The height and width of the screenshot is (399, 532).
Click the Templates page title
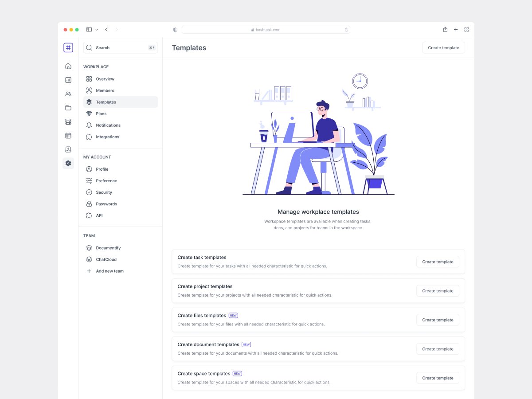tap(189, 48)
